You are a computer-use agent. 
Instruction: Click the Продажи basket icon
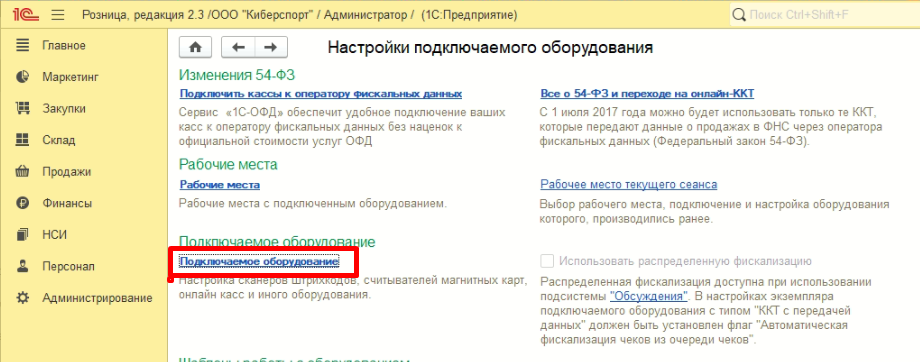click(x=23, y=172)
